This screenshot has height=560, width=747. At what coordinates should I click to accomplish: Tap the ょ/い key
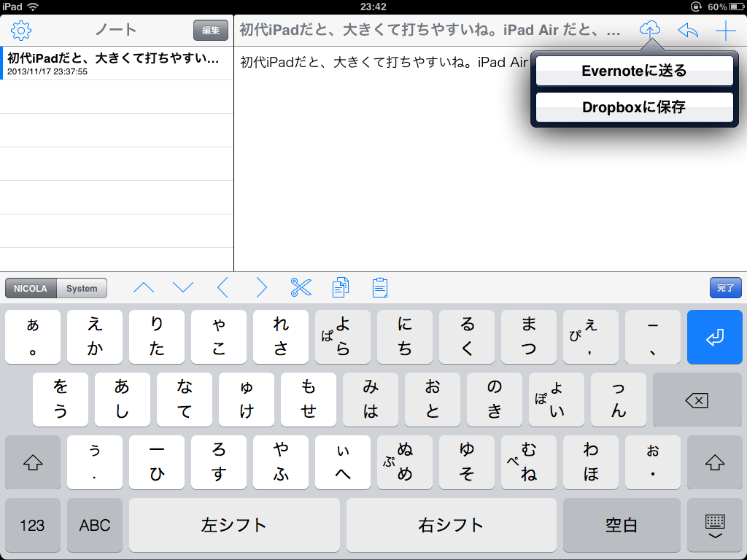pyautogui.click(x=557, y=400)
